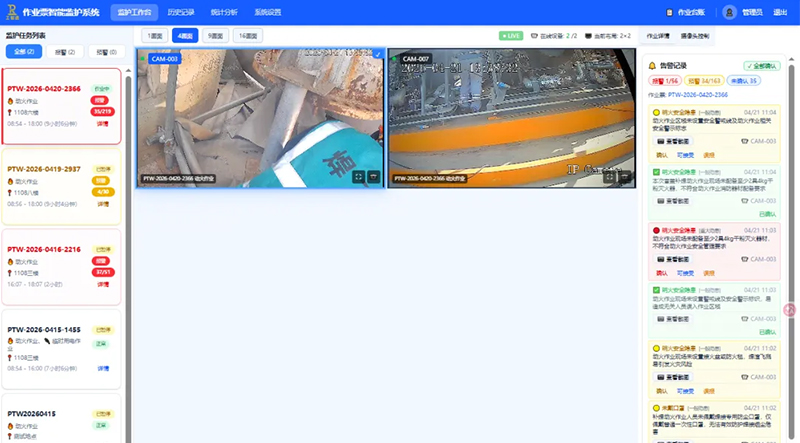This screenshot has height=443, width=800.
Task: Click the remove icon on CAM-007 video
Action: (x=627, y=176)
